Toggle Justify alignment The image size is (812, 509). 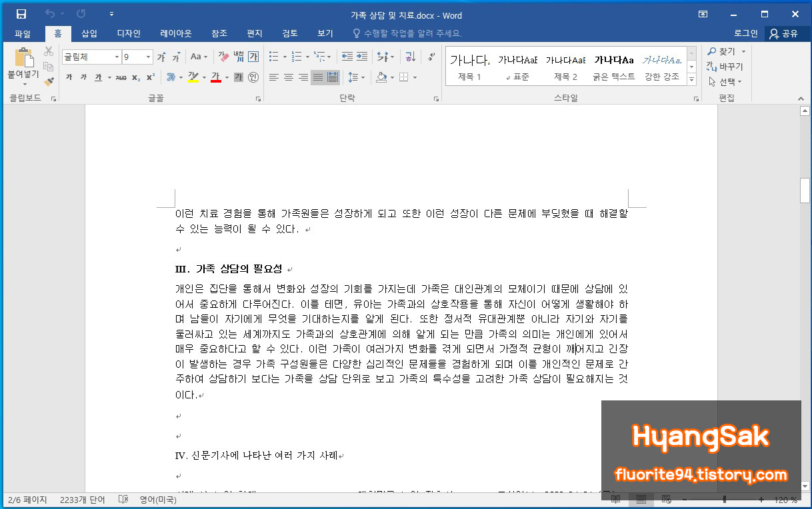click(x=318, y=78)
